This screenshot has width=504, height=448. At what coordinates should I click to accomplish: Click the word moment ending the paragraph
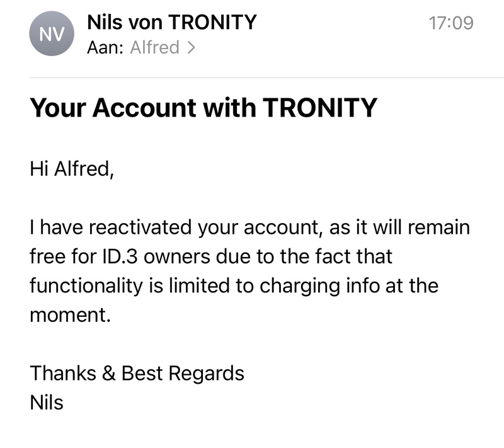tap(70, 314)
